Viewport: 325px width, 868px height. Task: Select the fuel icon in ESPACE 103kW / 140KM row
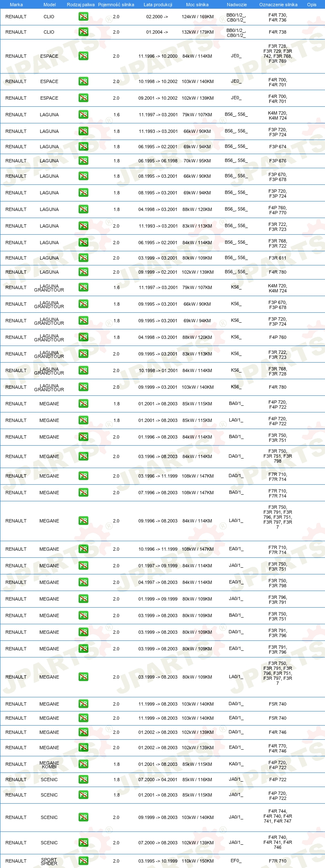[83, 81]
